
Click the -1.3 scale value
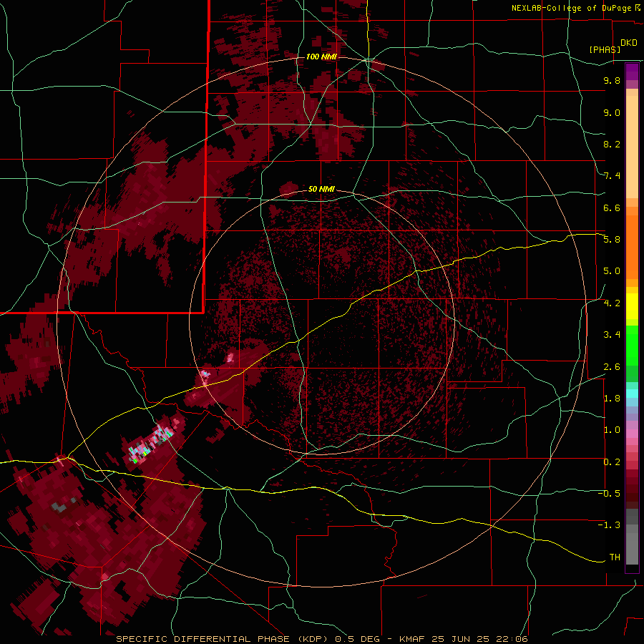609,525
